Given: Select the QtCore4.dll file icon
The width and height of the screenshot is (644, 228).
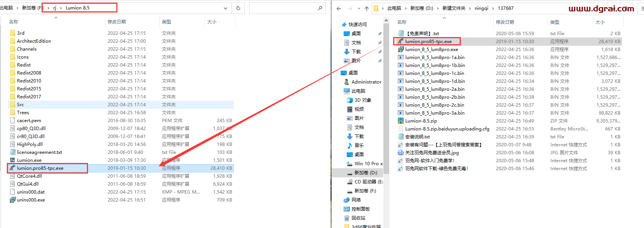Looking at the screenshot, I should 12,176.
